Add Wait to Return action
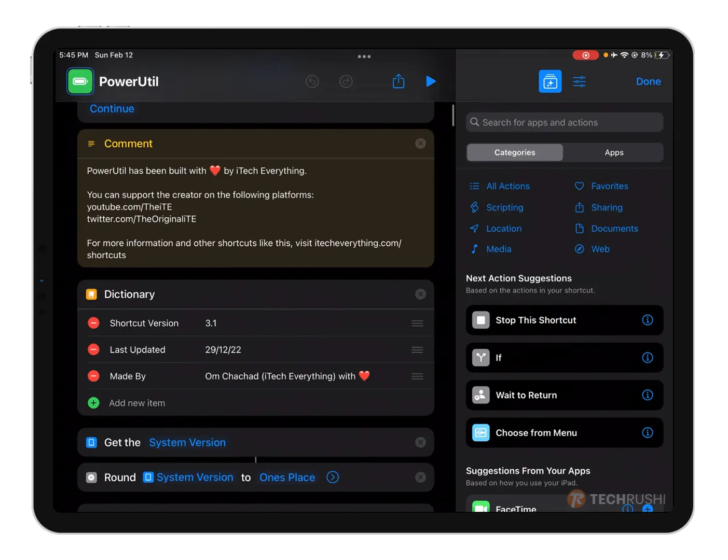Viewport: 728px width, 560px height. (x=565, y=395)
